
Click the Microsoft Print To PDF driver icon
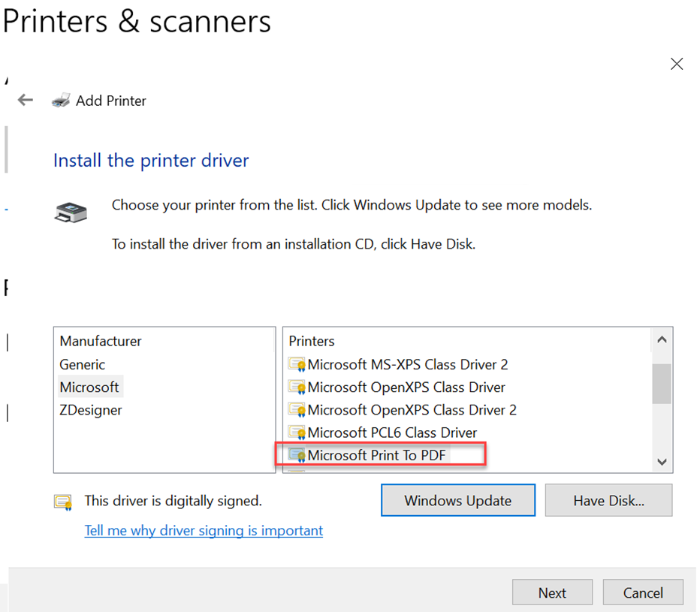click(297, 455)
